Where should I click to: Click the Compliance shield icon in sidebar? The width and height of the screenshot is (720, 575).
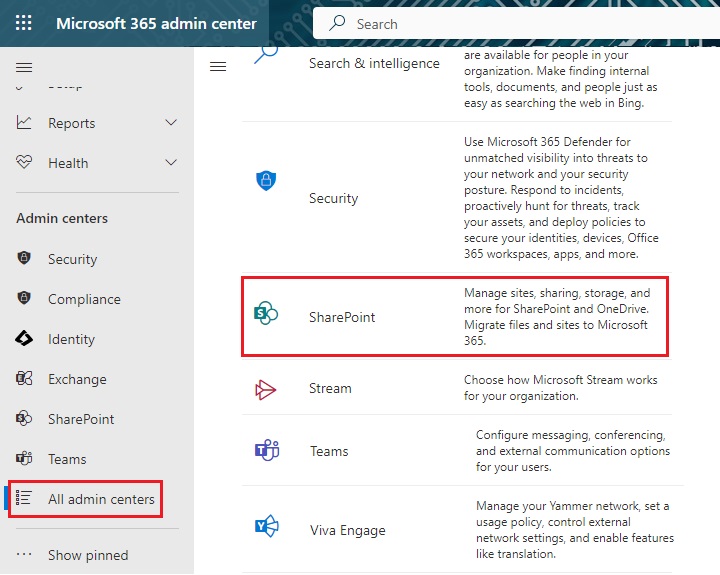(x=24, y=298)
